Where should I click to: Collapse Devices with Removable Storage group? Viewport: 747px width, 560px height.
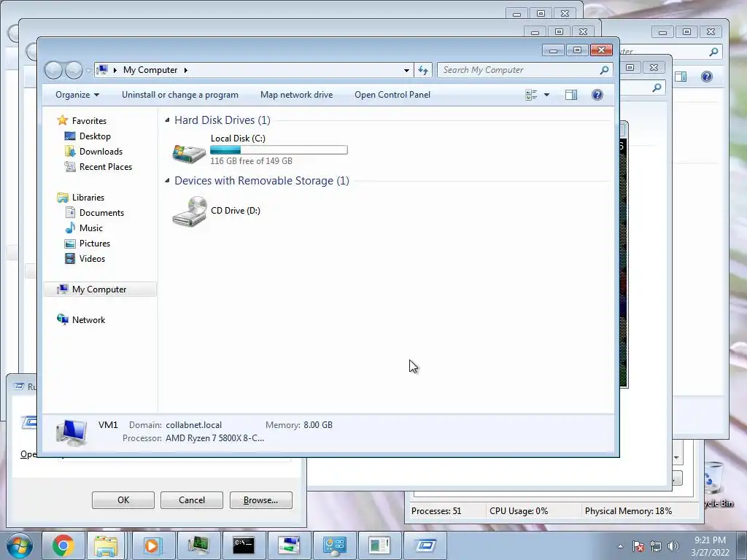pyautogui.click(x=167, y=181)
